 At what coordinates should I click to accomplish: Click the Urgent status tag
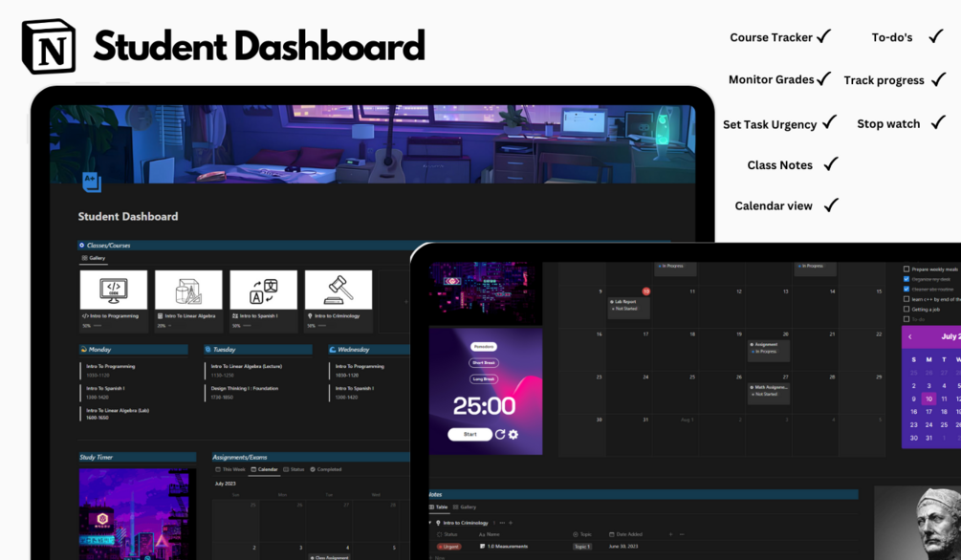449,547
